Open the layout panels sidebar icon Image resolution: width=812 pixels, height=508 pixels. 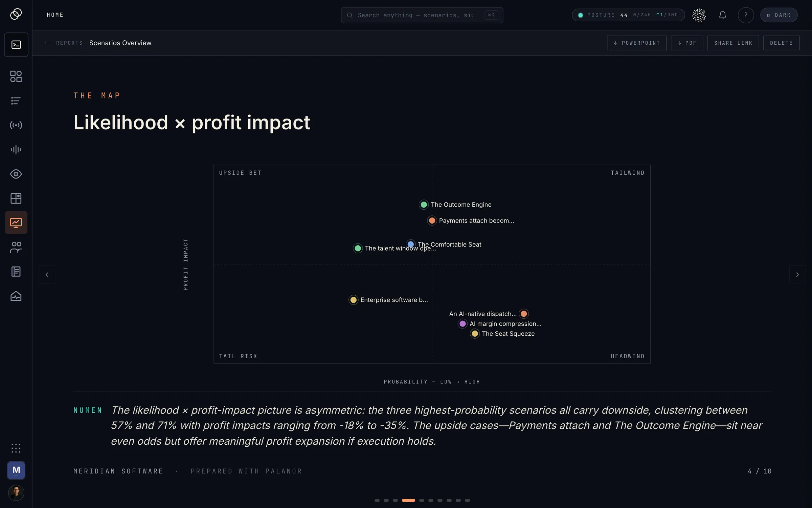click(x=16, y=198)
